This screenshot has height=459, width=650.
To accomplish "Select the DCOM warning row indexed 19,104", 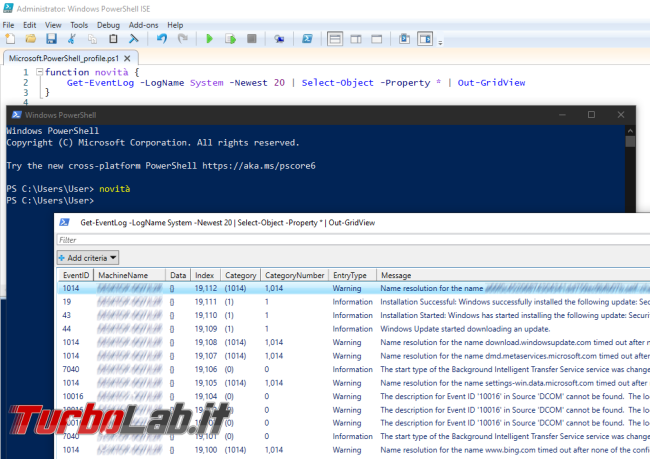I will [x=354, y=396].
